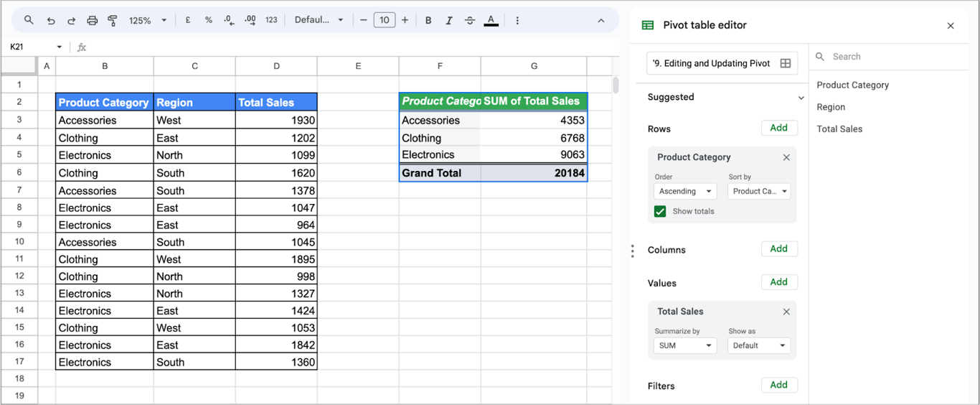980x405 pixels.
Task: Collapse the toolbar with the up chevron
Action: click(x=601, y=20)
